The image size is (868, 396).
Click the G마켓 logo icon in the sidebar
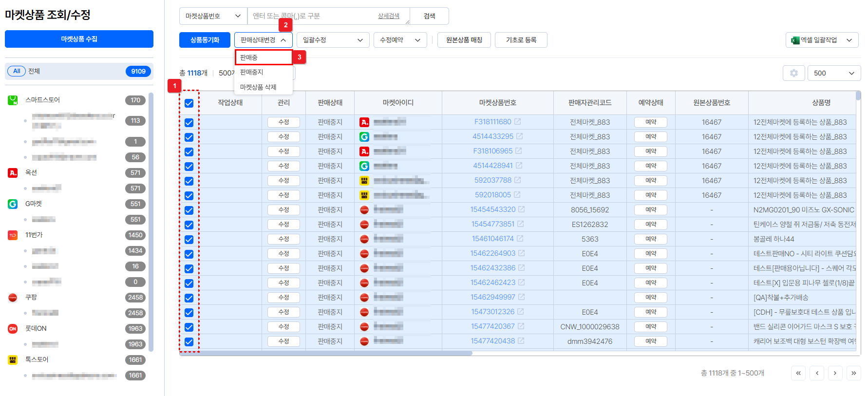(x=13, y=204)
